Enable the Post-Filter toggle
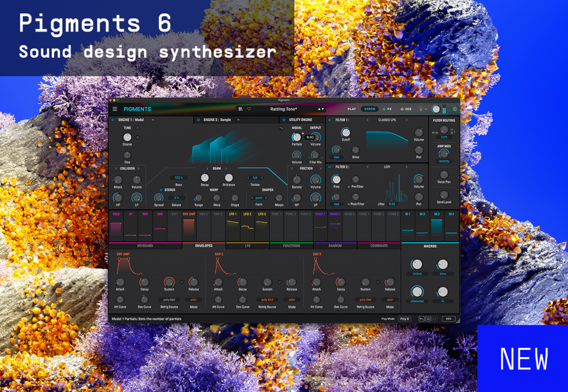568x392 pixels. [x=348, y=204]
